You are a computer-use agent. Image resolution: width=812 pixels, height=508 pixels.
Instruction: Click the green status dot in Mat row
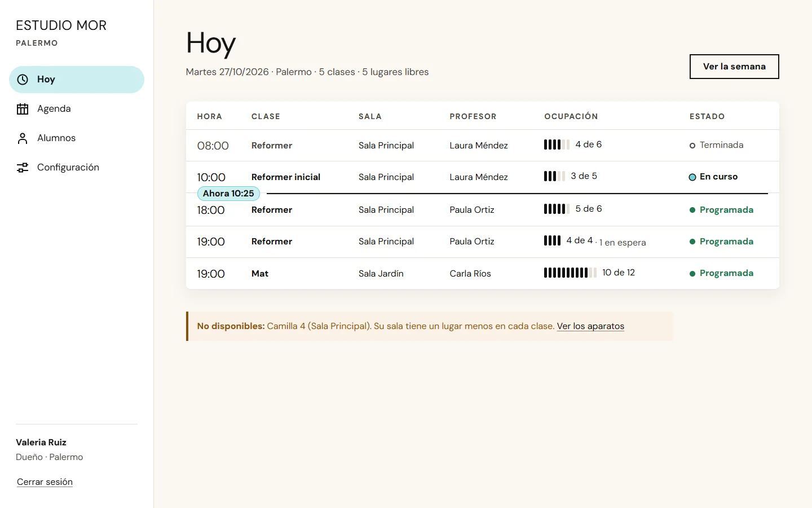pos(692,274)
